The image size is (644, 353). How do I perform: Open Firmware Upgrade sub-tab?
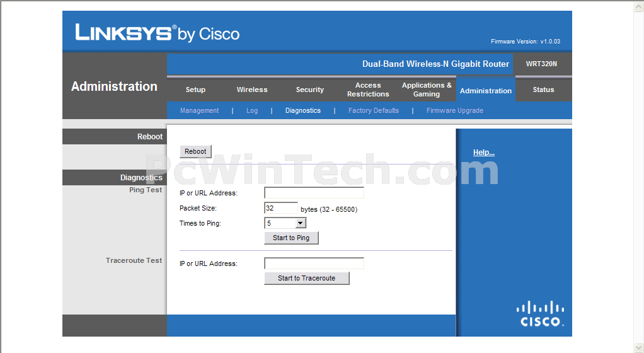point(455,110)
